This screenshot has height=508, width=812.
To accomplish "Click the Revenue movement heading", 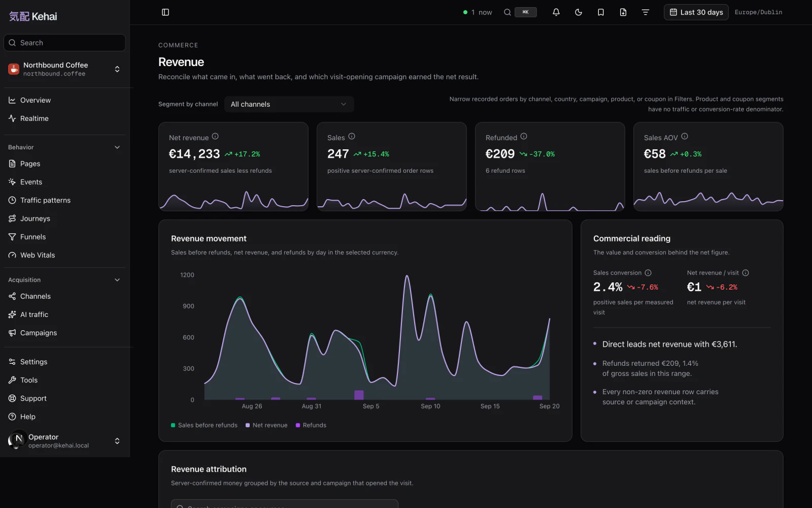I will pyautogui.click(x=209, y=238).
